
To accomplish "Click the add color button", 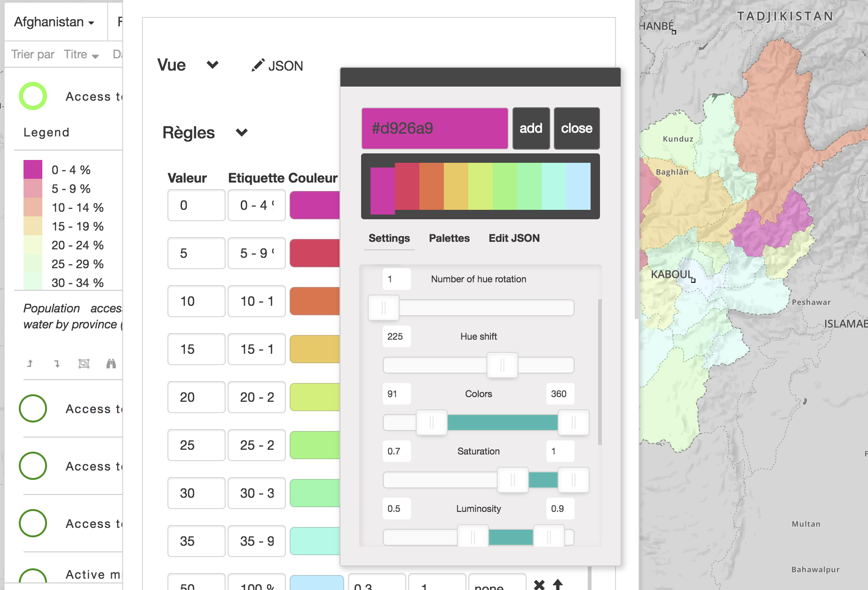I will tap(531, 128).
